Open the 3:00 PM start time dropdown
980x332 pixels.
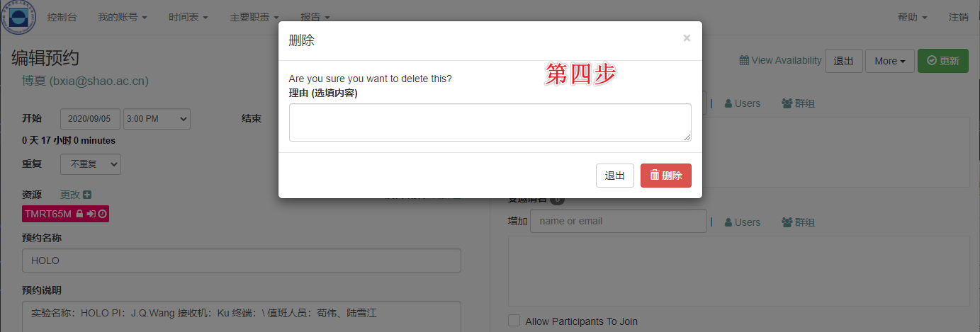coord(157,119)
